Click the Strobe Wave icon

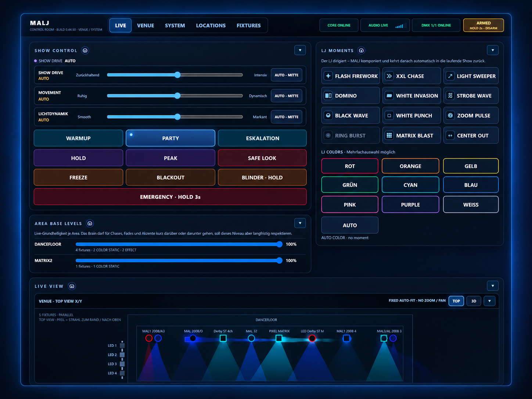[x=450, y=96]
